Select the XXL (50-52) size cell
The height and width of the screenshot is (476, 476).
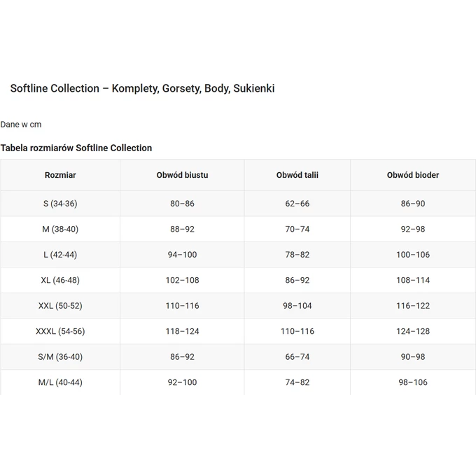(60, 306)
